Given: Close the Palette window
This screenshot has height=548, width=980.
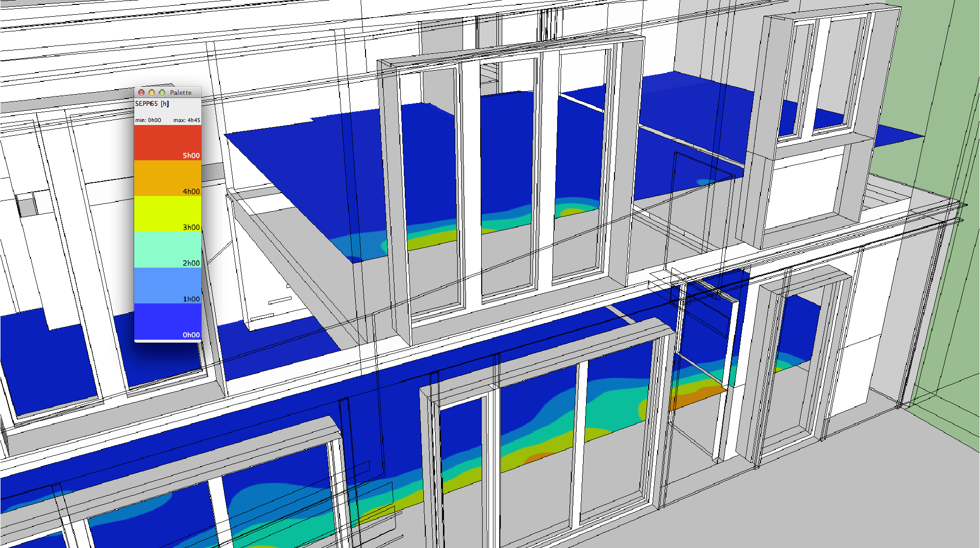Looking at the screenshot, I should 141,93.
